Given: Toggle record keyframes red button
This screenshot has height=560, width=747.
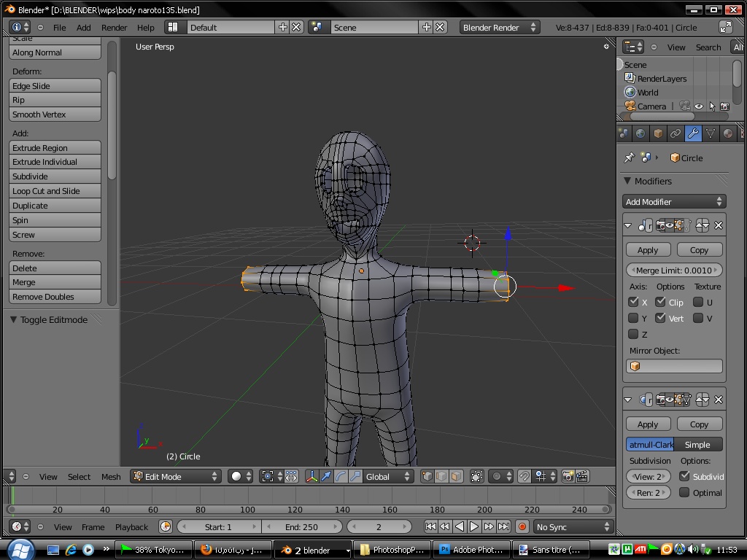Looking at the screenshot, I should (522, 526).
